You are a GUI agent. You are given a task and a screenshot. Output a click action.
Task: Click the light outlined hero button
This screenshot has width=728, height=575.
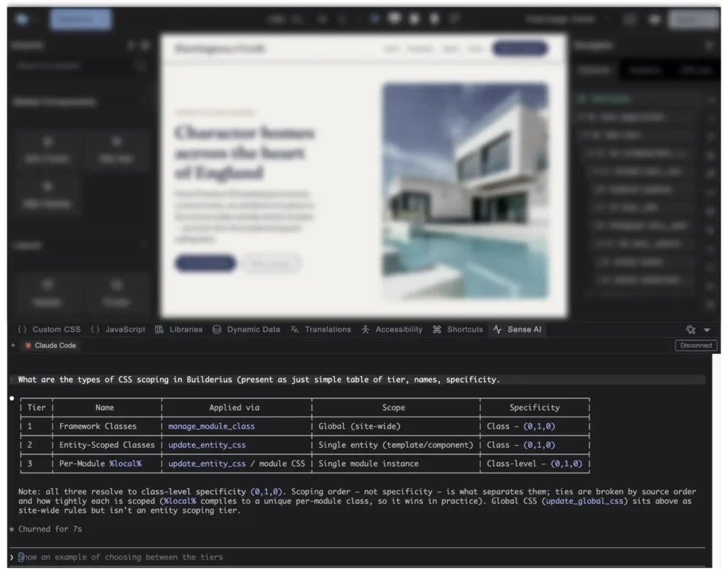tap(271, 263)
